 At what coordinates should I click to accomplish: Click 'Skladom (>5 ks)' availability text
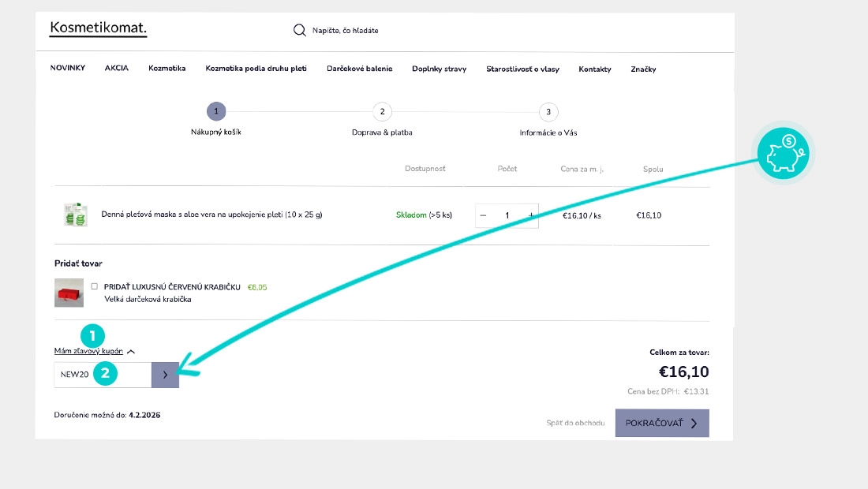pyautogui.click(x=424, y=215)
